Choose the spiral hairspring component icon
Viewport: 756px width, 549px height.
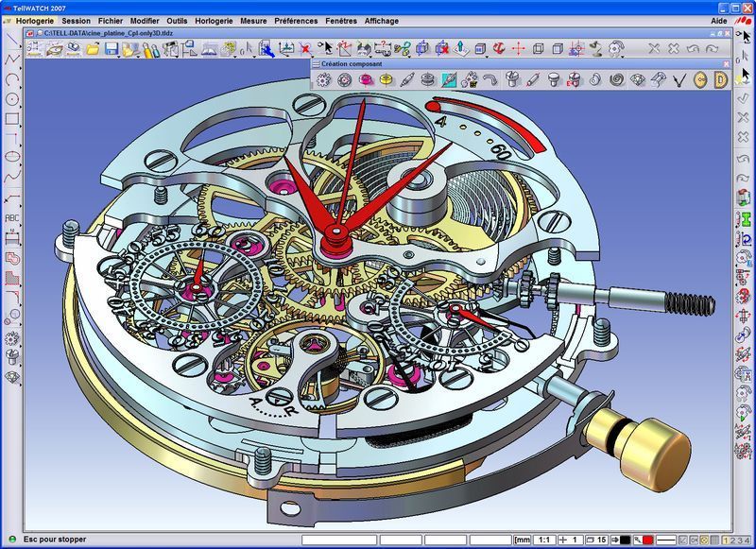point(616,79)
